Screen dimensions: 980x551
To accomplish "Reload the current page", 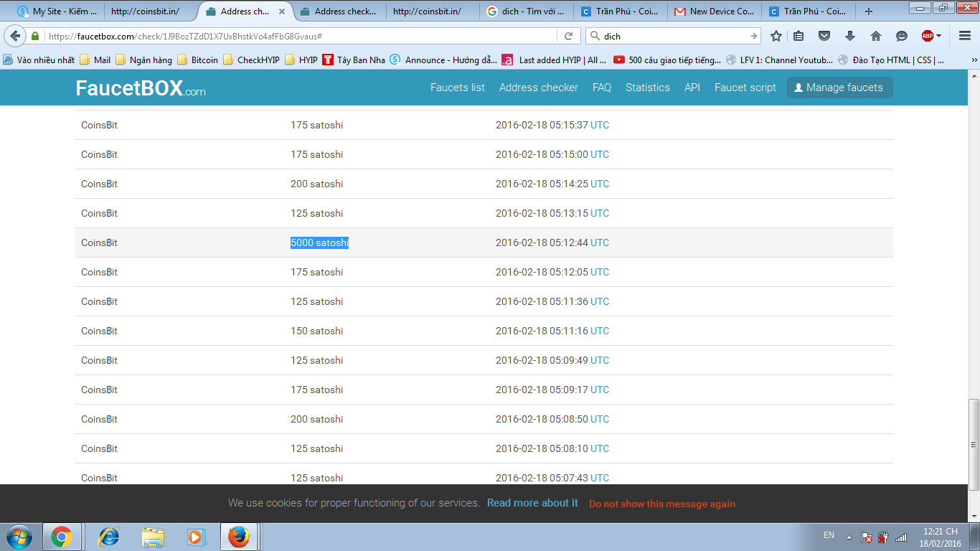I will [x=568, y=36].
